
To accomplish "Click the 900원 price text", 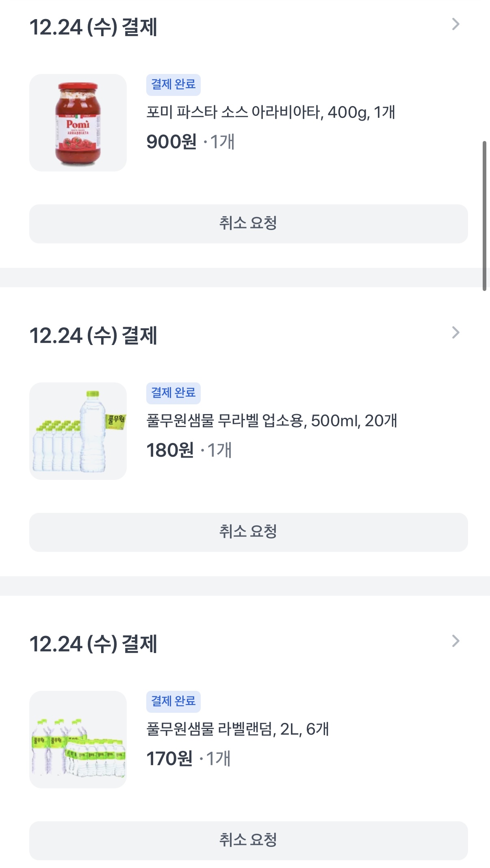I will pos(171,142).
